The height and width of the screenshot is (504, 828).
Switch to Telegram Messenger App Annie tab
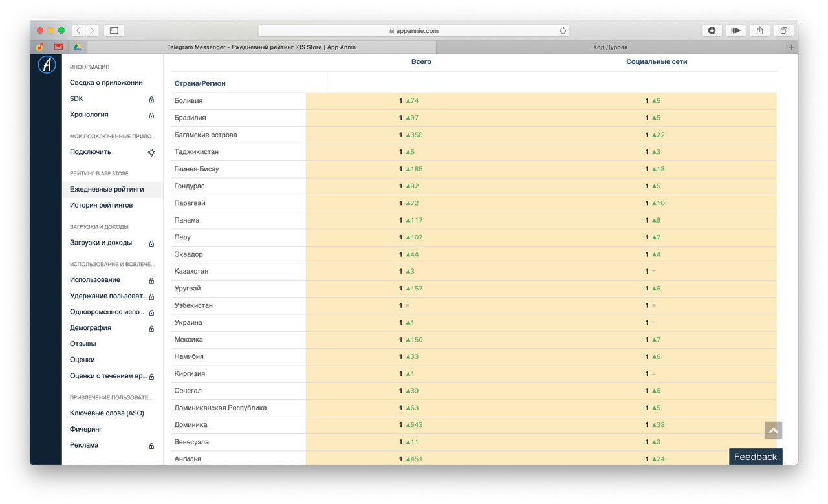click(261, 47)
